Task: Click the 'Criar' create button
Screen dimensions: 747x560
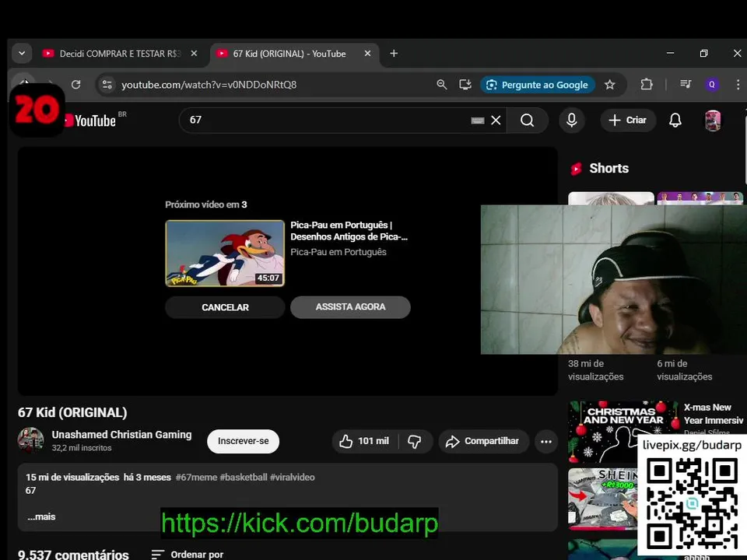Action: click(628, 120)
